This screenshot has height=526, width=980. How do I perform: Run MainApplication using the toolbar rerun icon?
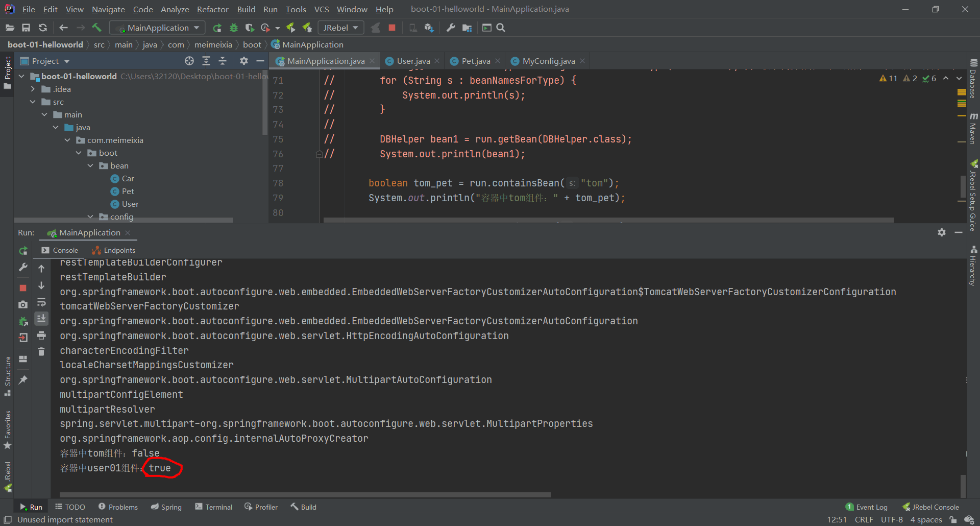coord(217,28)
